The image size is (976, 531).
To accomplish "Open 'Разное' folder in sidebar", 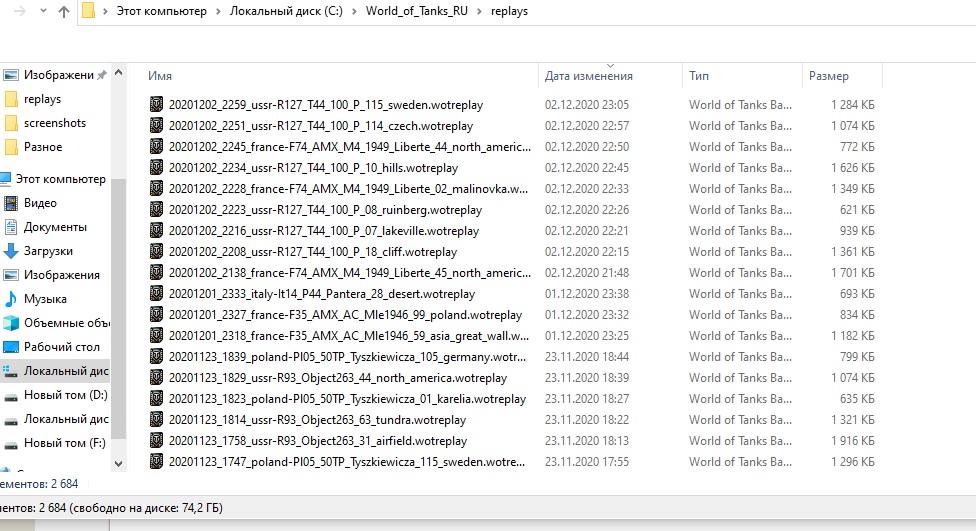I will point(43,147).
